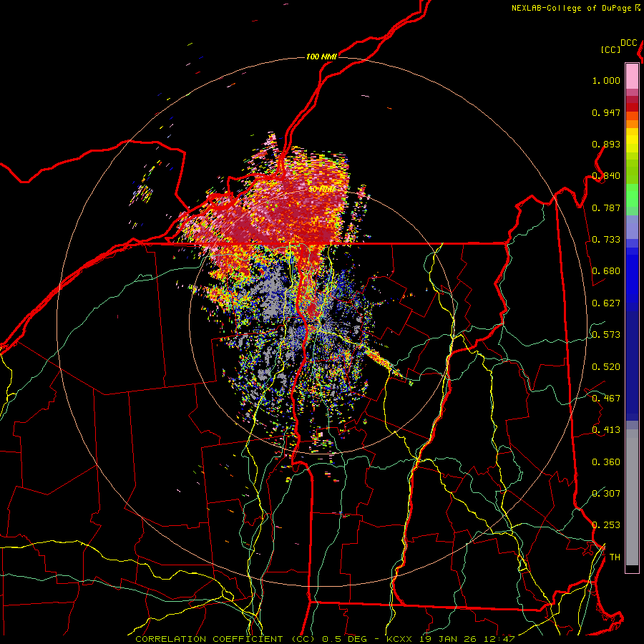Viewport: 644px width, 644px height.
Task: Click the 0.467 legend value
Action: pyautogui.click(x=606, y=399)
